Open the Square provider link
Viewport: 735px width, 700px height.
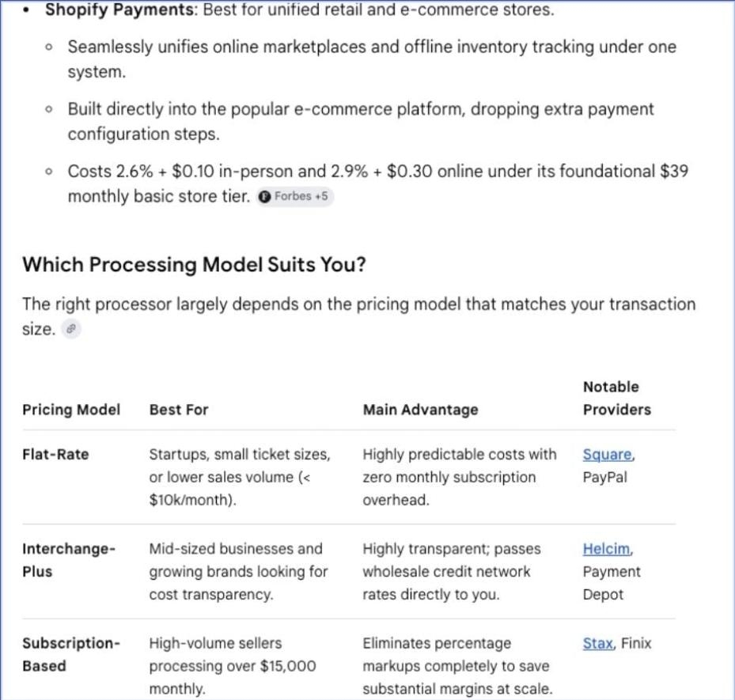(x=607, y=455)
